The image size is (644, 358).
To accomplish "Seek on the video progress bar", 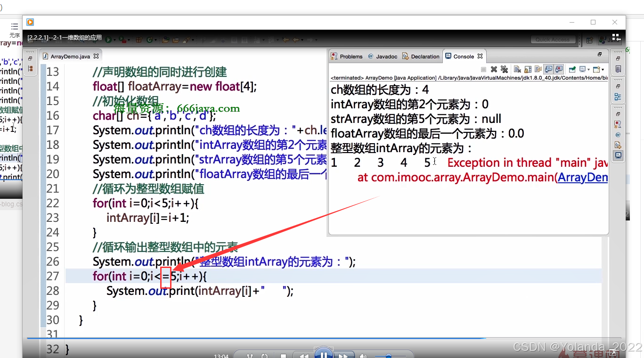I will (x=325, y=338).
